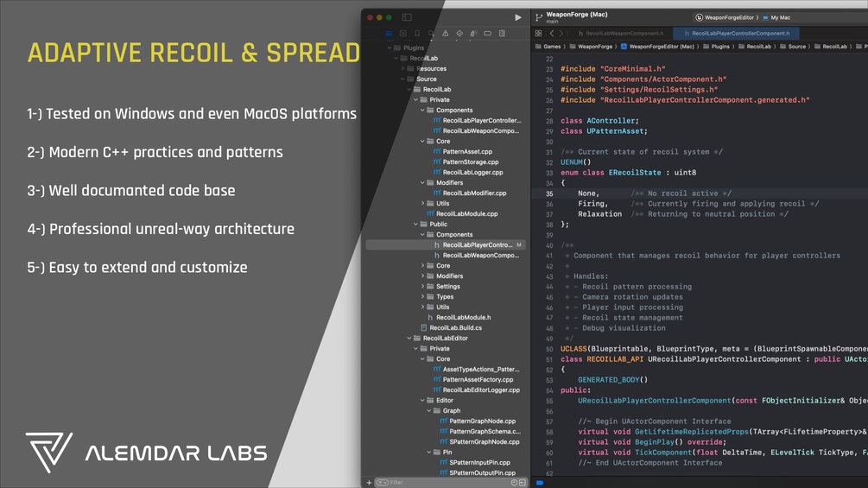Collapse the Graph folder chevron
This screenshot has height=488, width=868.
[429, 410]
